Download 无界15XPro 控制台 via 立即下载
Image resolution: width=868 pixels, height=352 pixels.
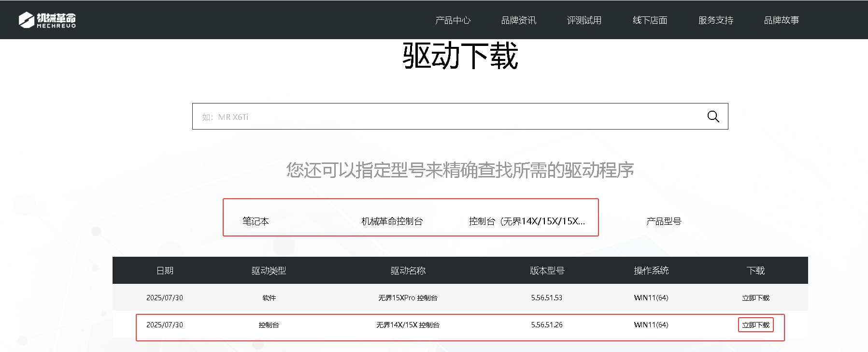(756, 298)
